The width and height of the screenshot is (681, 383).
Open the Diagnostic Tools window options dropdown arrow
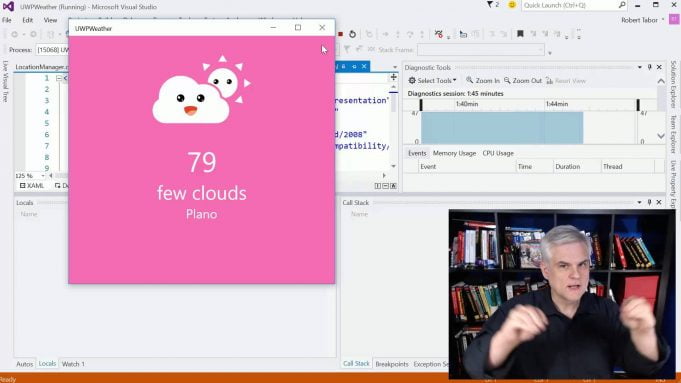point(640,67)
